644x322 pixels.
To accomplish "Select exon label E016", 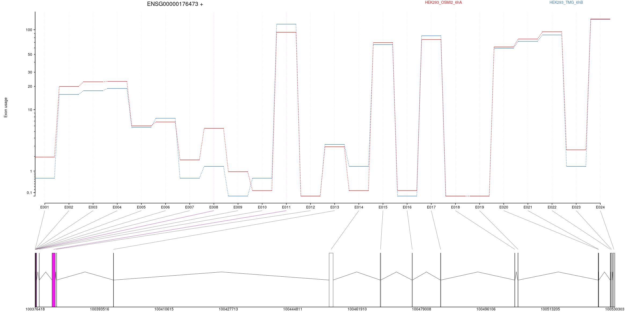I will coord(407,207).
